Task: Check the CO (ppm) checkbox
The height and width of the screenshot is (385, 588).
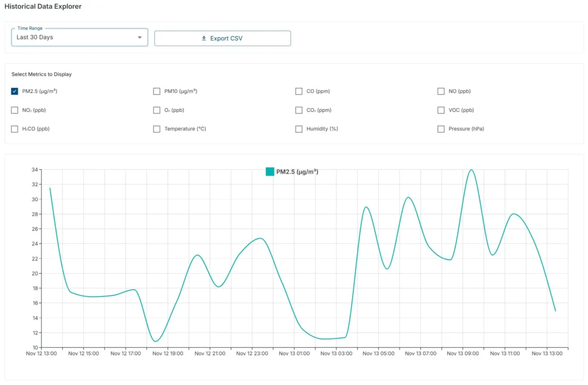Action: 299,91
